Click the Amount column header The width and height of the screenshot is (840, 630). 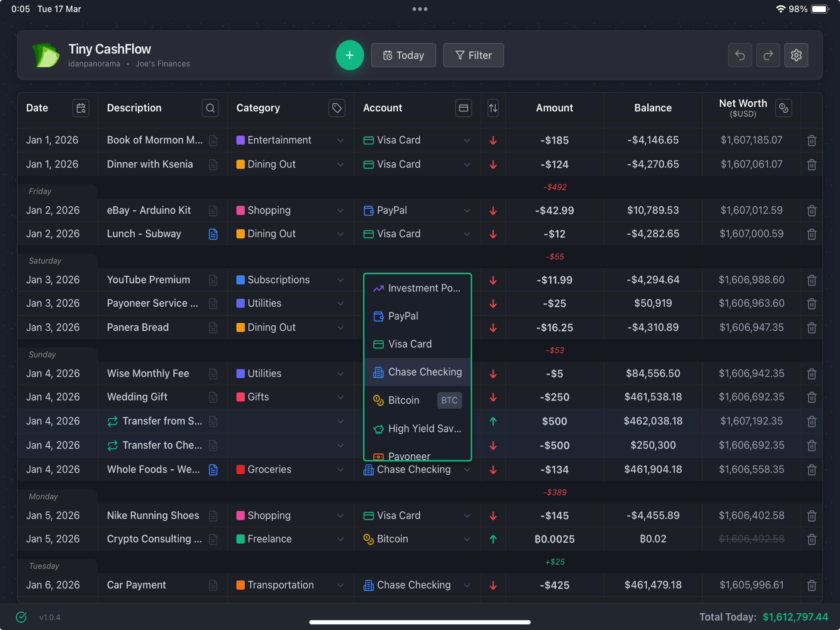[554, 108]
